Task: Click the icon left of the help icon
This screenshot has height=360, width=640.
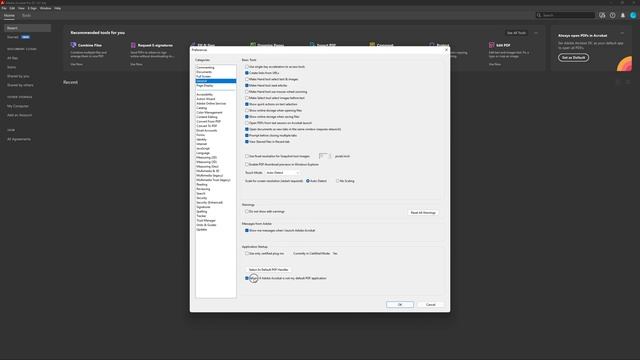Action: pos(602,15)
